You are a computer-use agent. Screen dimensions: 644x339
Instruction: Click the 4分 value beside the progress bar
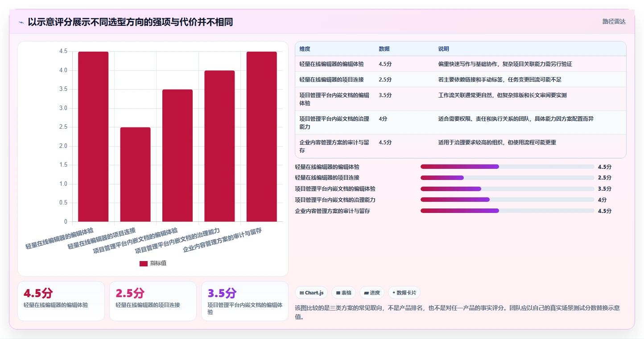click(603, 200)
